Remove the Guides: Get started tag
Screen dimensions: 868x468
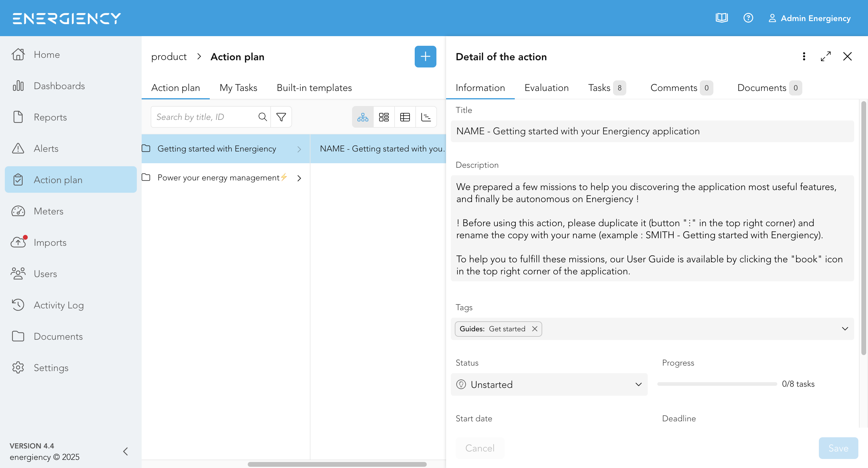534,329
